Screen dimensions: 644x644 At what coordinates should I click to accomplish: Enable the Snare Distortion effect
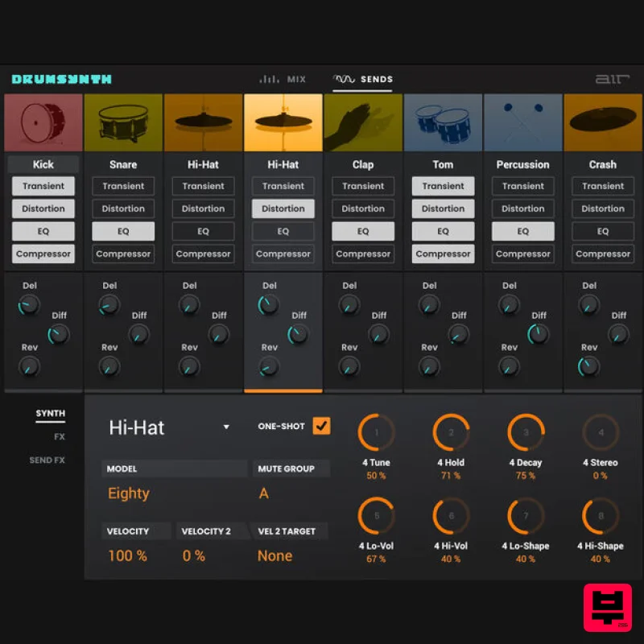123,208
